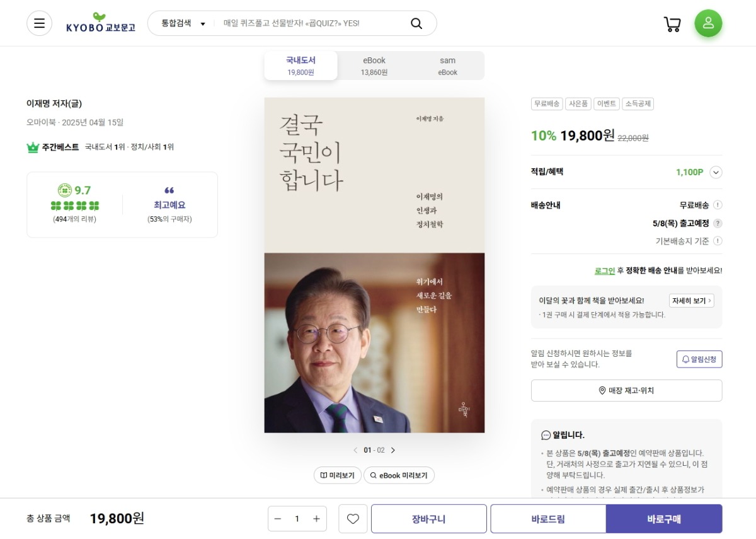Viewport: 756px width, 539px height.
Task: Open the shopping cart
Action: click(672, 24)
